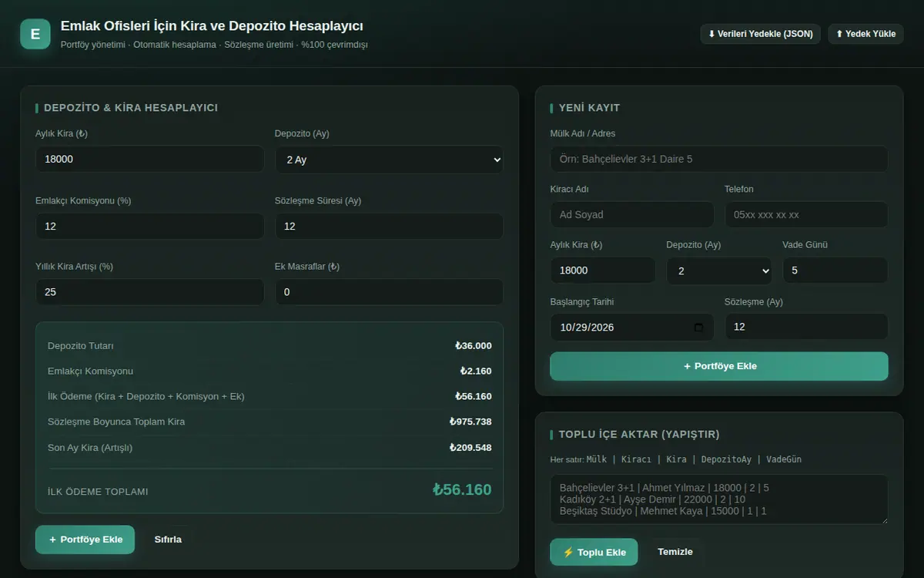Expand the Depozito (Ay) dropdown in Yeni Kayıt
Image resolution: width=924 pixels, height=578 pixels.
click(x=719, y=271)
